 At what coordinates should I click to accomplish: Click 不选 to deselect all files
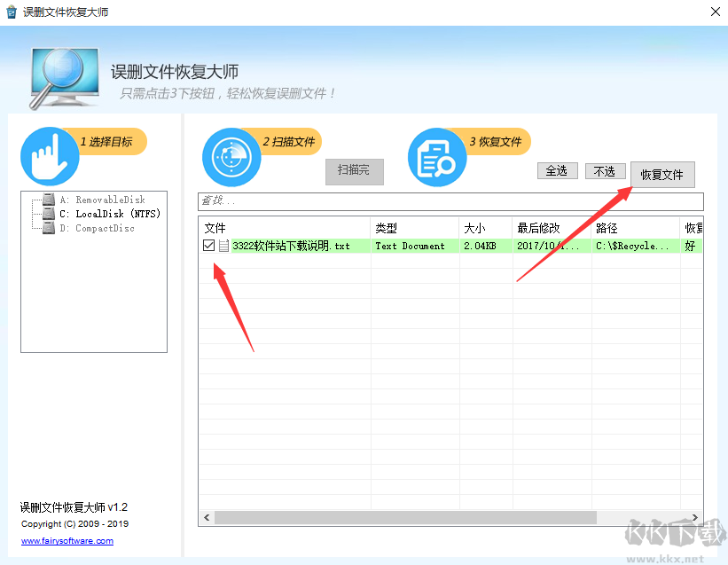(605, 170)
